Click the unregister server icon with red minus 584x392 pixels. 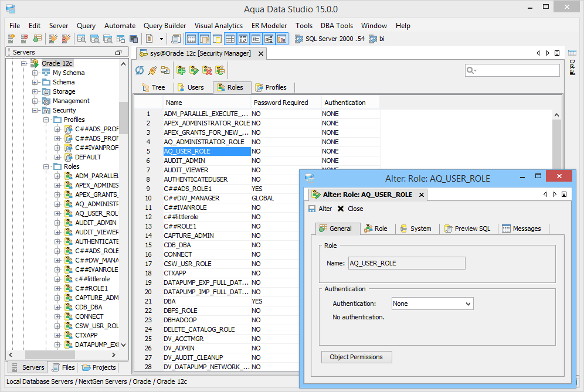point(24,39)
